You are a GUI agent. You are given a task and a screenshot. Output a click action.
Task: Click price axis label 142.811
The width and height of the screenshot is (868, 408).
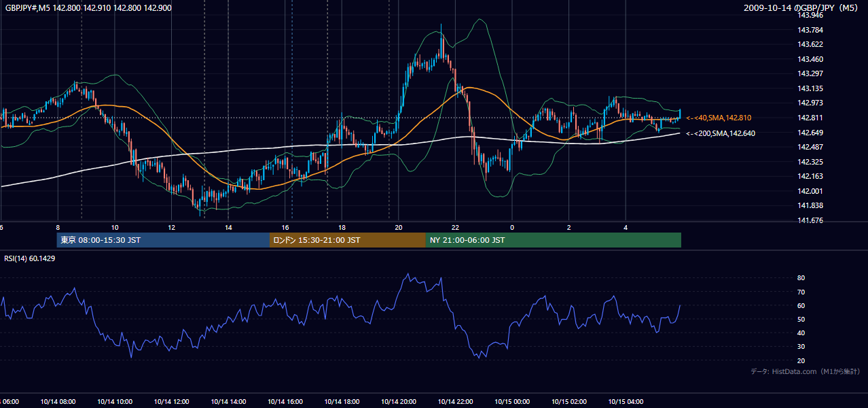pos(810,118)
